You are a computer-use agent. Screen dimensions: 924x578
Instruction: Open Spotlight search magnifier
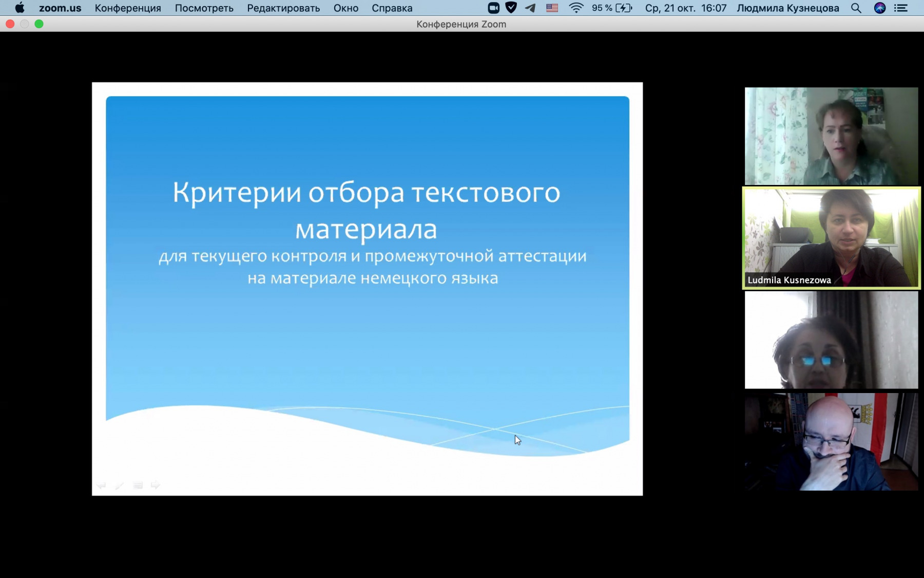point(856,8)
